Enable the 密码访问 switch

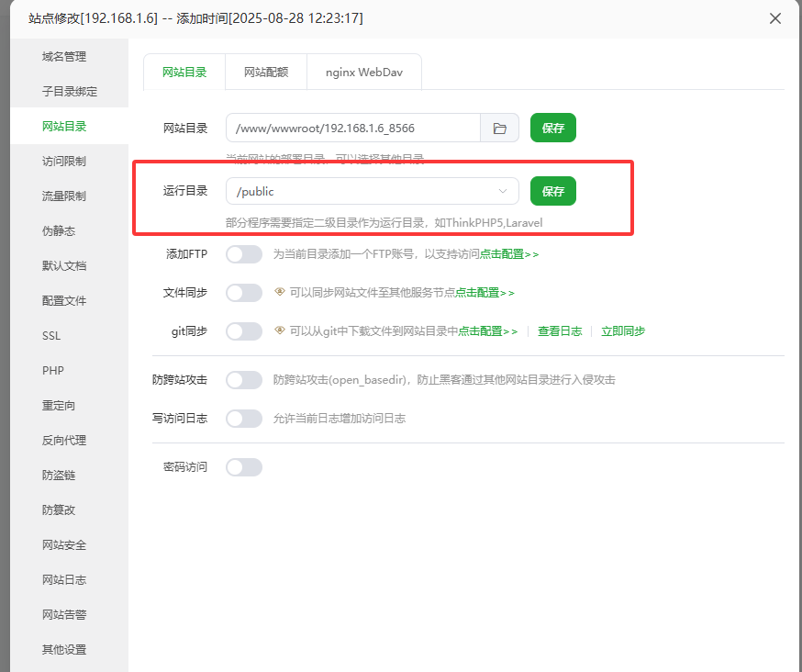[244, 467]
